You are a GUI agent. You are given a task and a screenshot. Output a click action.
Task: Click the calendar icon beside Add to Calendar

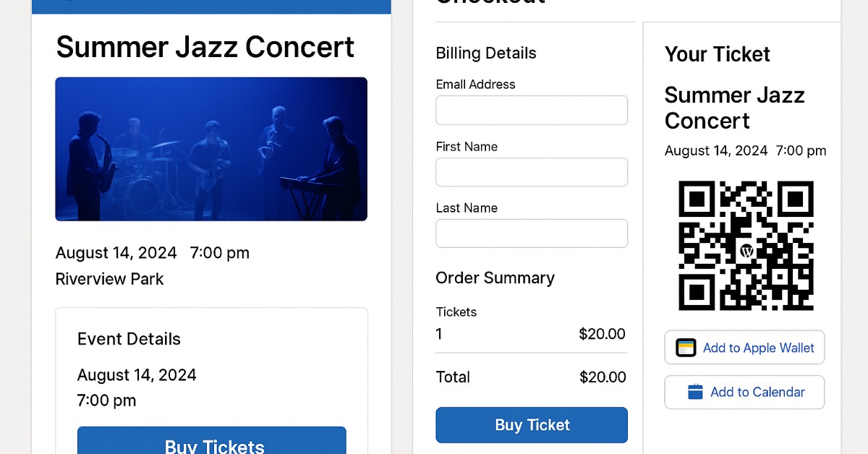[x=695, y=392]
